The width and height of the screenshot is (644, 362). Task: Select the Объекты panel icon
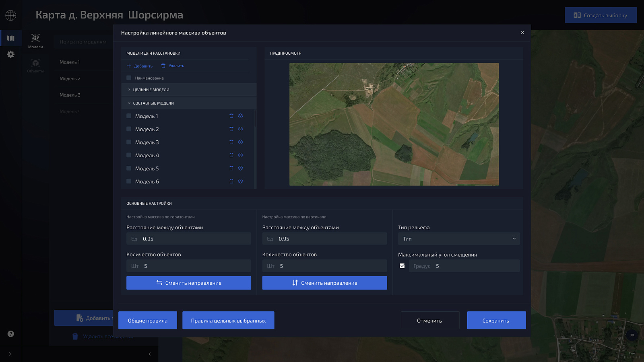click(35, 66)
